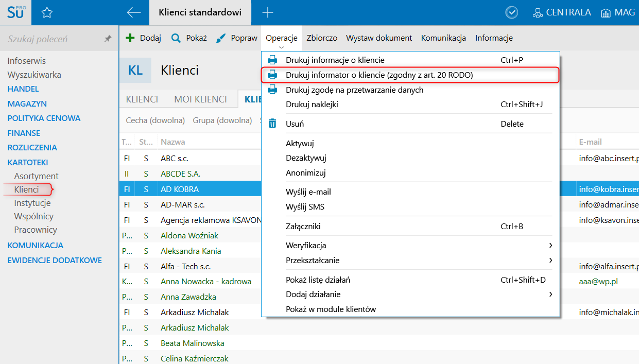Expand the Dodaj działanie submenu
The image size is (639, 364).
[x=550, y=294]
